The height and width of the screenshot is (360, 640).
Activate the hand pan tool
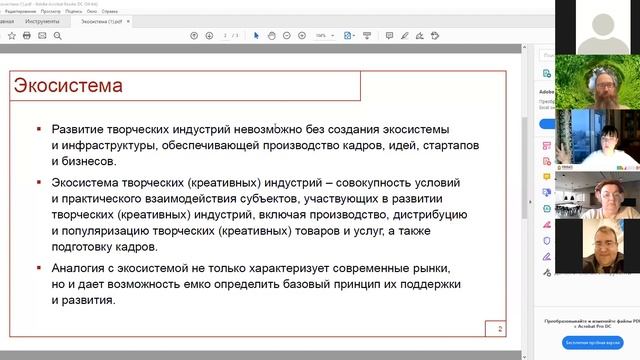point(271,36)
